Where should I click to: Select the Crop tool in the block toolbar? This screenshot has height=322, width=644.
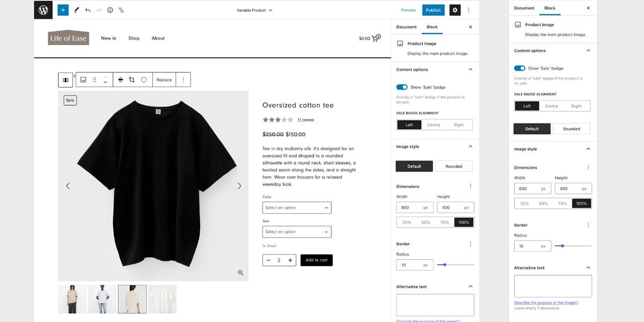tap(132, 79)
